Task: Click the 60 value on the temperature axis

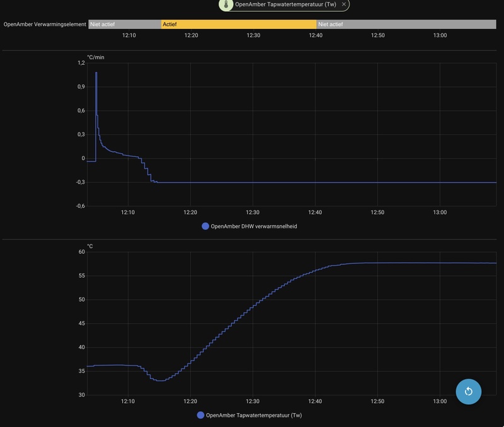Action: [82, 252]
